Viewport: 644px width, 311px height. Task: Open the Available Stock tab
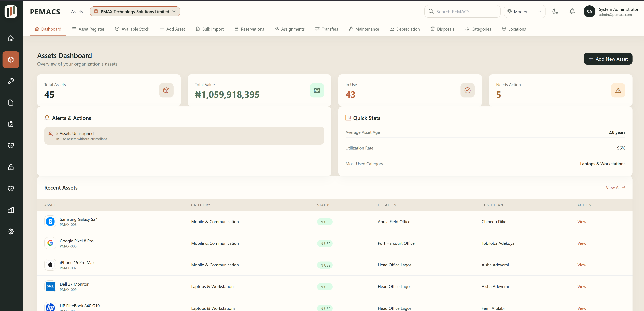click(x=132, y=29)
